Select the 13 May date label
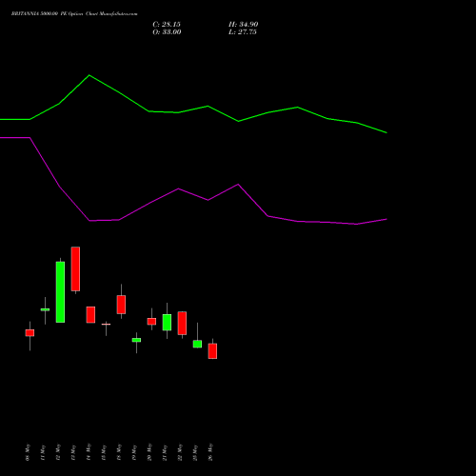The image size is (476, 476). click(x=73, y=452)
